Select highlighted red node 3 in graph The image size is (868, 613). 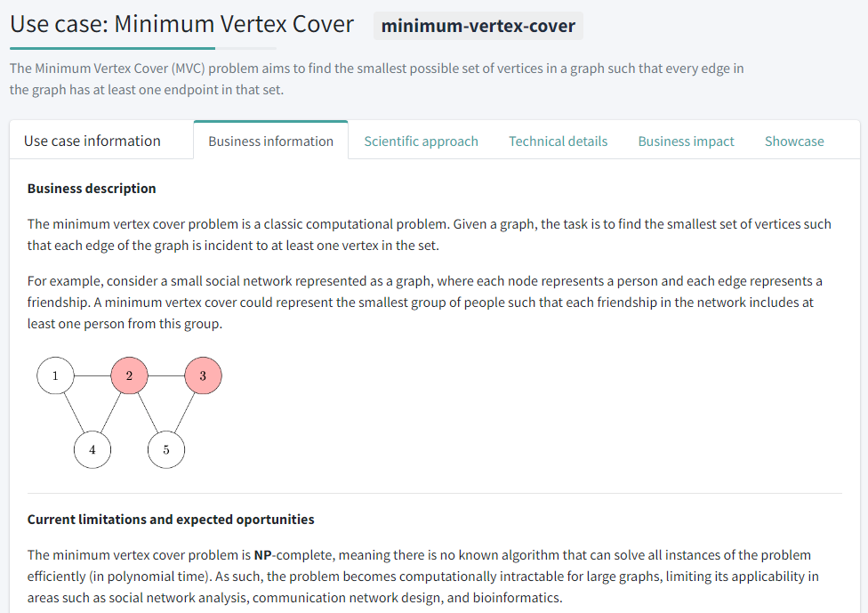[x=203, y=375]
